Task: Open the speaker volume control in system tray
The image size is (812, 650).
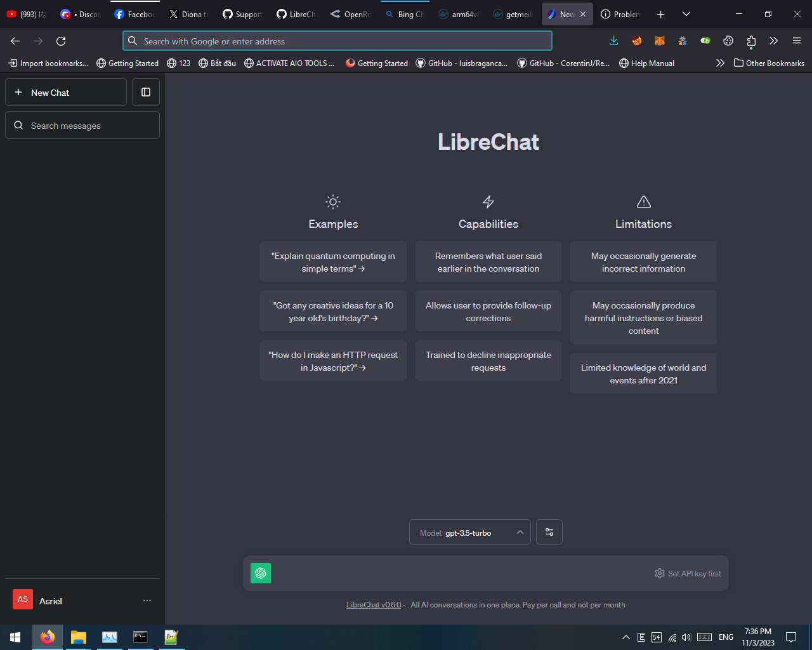Action: (686, 637)
